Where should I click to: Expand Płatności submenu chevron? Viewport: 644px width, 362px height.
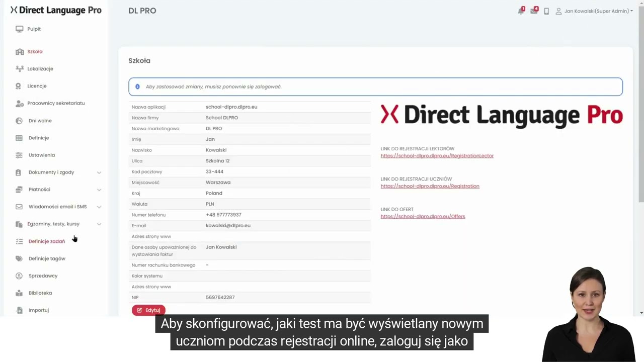(99, 190)
